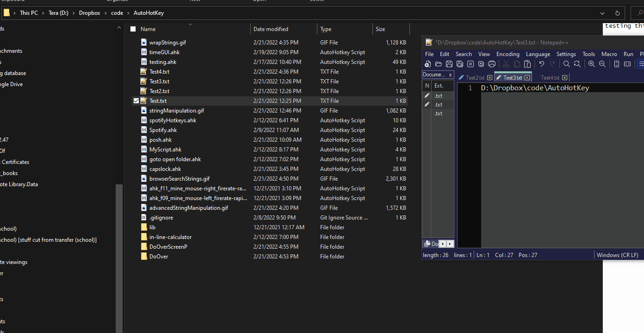Open the File menu in Notepad++
644x333 pixels.
coord(429,54)
